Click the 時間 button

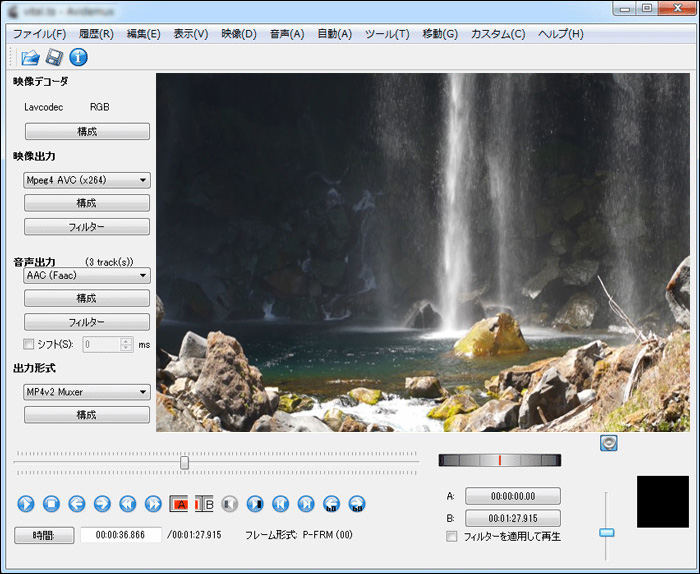(x=44, y=535)
